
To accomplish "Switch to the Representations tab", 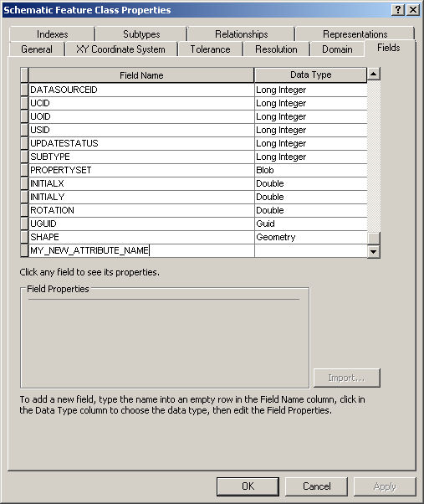I will coord(355,33).
